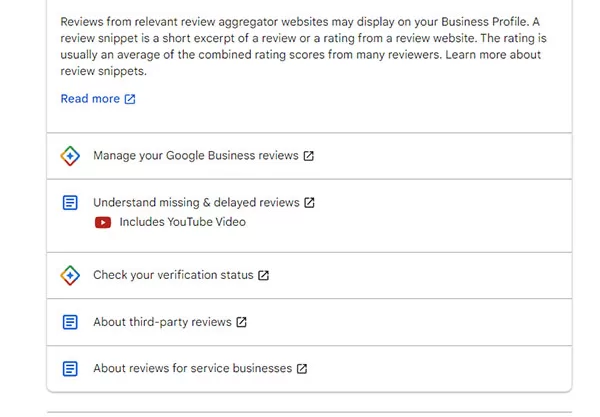Select Includes YouTube Video text
The height and width of the screenshot is (417, 600).
(183, 222)
